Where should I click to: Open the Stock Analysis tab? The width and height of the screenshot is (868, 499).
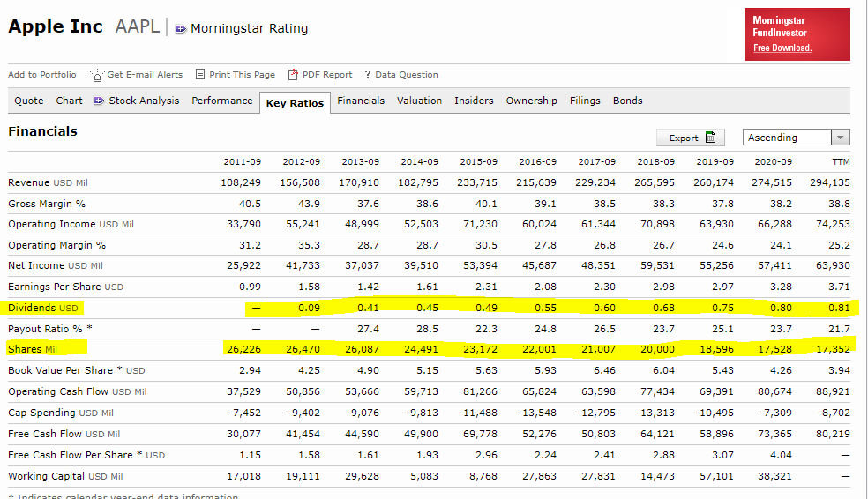tap(144, 101)
